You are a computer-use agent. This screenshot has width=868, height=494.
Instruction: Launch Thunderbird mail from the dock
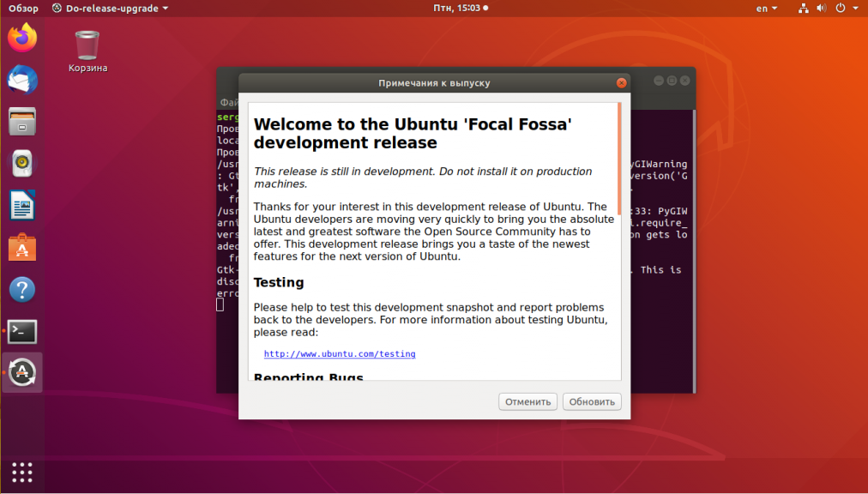pyautogui.click(x=22, y=80)
